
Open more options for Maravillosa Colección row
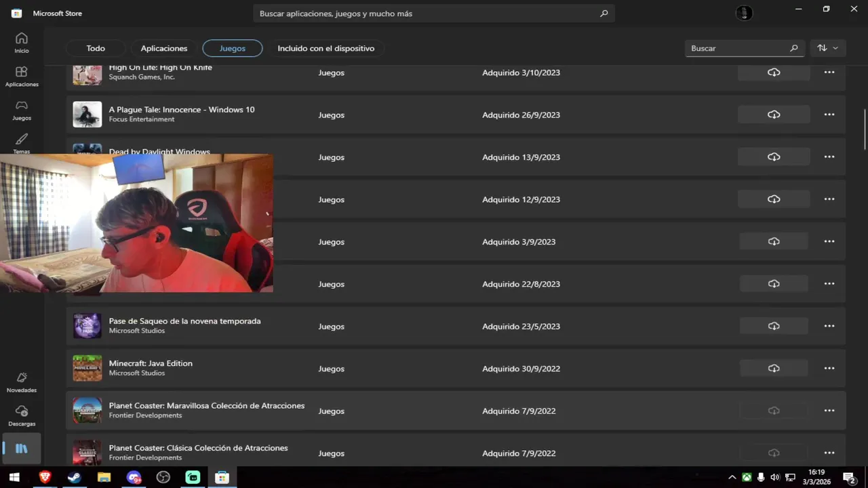829,411
